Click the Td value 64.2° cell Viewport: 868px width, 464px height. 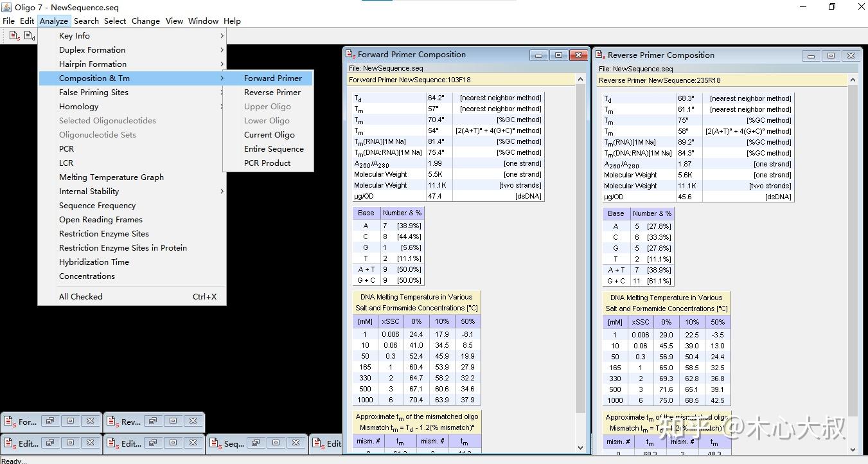click(439, 98)
